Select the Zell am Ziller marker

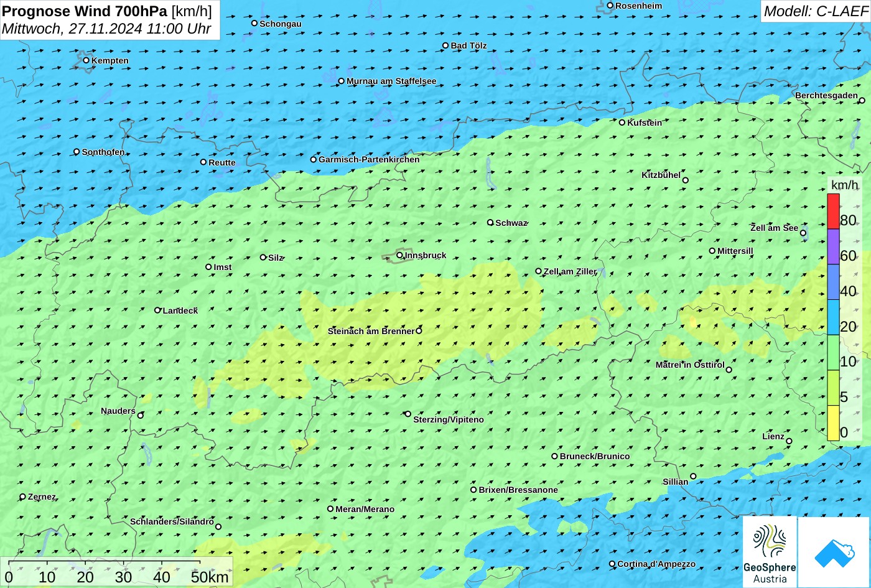[x=539, y=271]
